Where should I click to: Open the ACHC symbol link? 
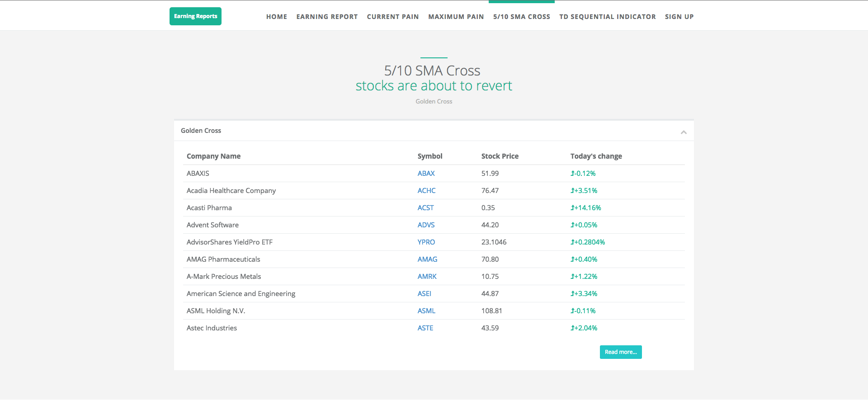tap(426, 191)
